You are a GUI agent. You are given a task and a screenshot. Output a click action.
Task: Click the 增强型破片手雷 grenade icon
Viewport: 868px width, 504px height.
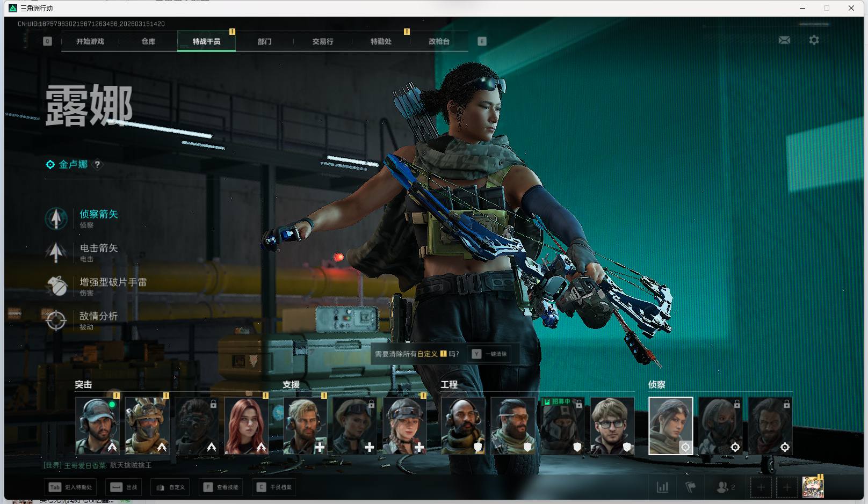pos(56,286)
